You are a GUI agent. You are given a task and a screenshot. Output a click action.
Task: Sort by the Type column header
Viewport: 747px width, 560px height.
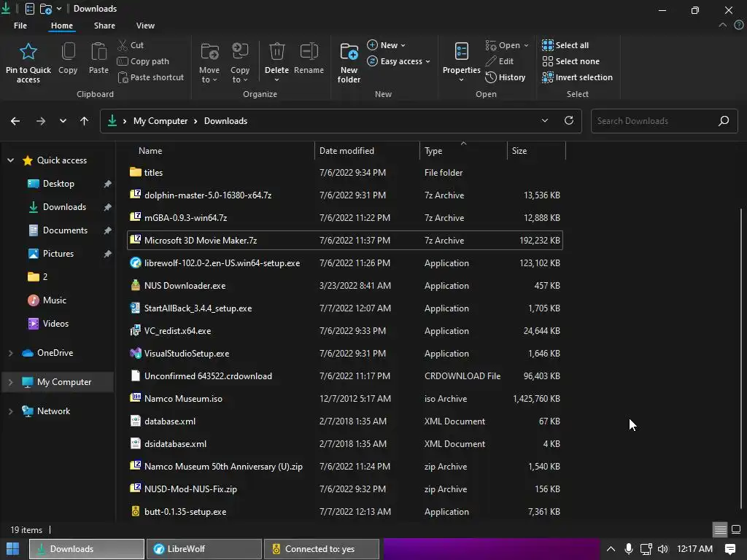click(463, 151)
